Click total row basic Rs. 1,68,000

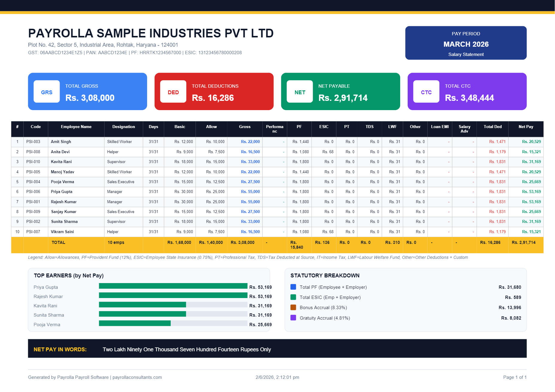(x=179, y=242)
